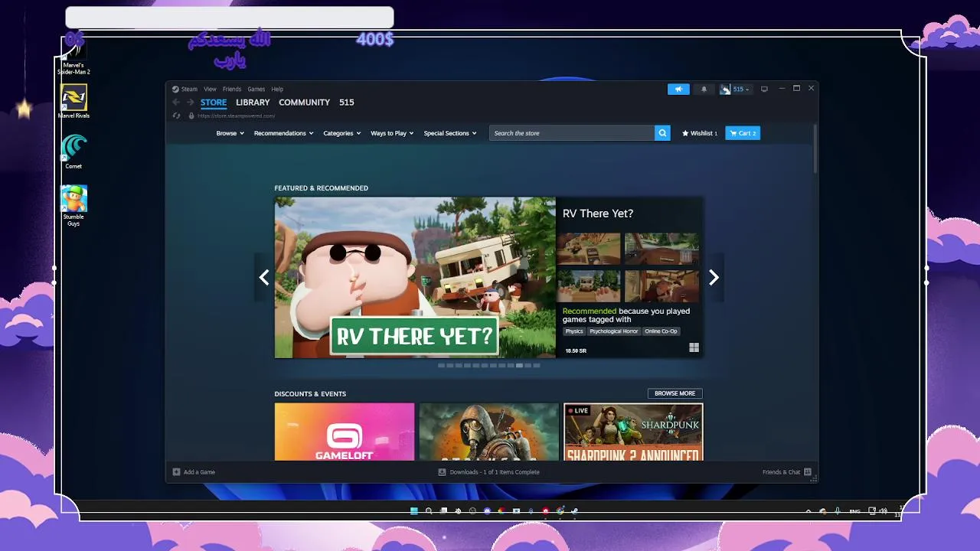Viewport: 980px width, 551px height.
Task: Switch to the LIBRARY tab
Action: tap(253, 103)
